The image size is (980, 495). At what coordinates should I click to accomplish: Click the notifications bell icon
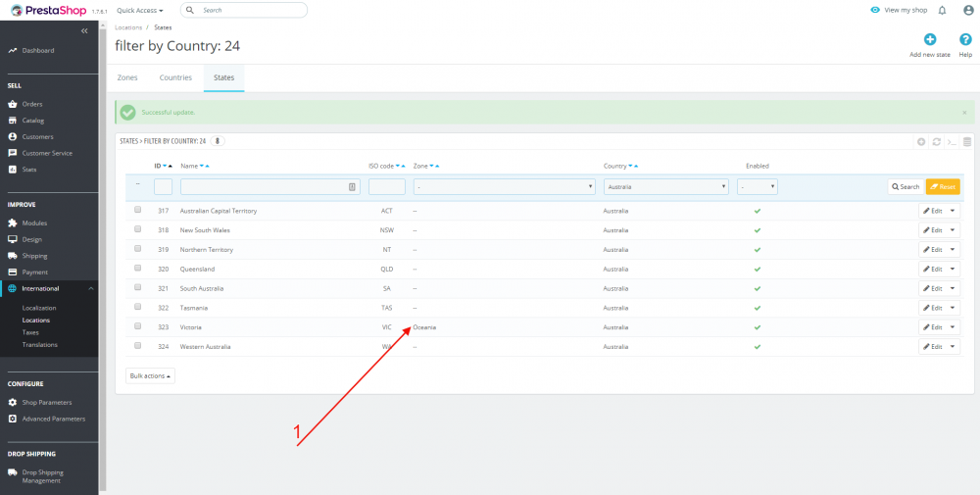pos(942,10)
